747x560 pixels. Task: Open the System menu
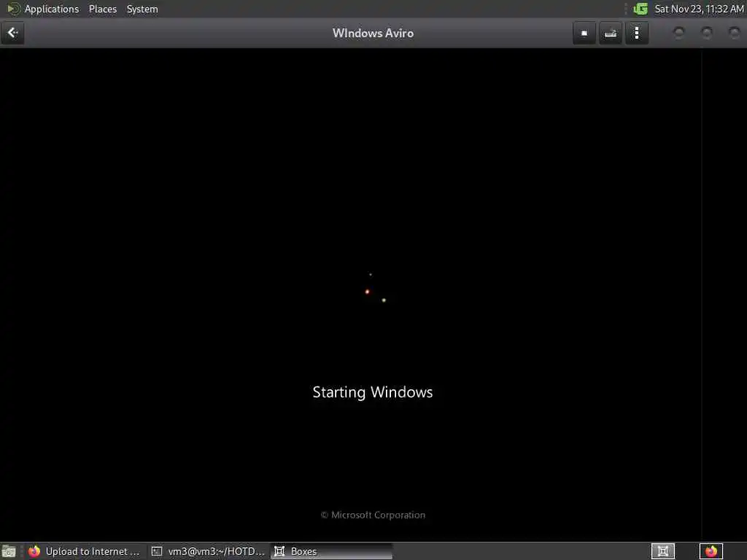pyautogui.click(x=142, y=9)
